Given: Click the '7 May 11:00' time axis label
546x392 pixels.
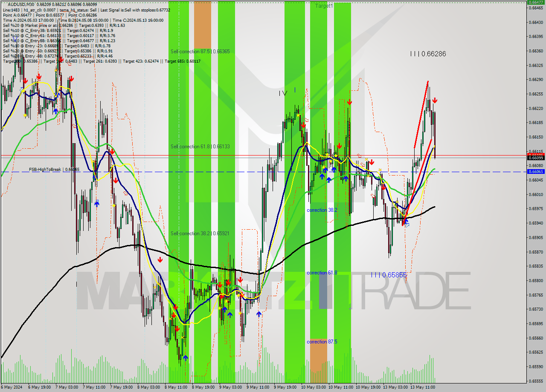Looking at the screenshot, I should click(95, 388).
